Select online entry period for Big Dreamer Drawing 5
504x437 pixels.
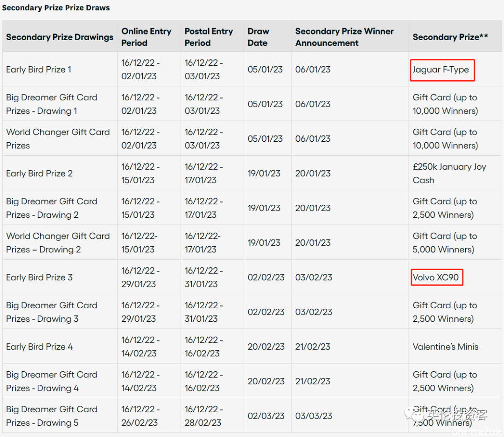coord(140,416)
